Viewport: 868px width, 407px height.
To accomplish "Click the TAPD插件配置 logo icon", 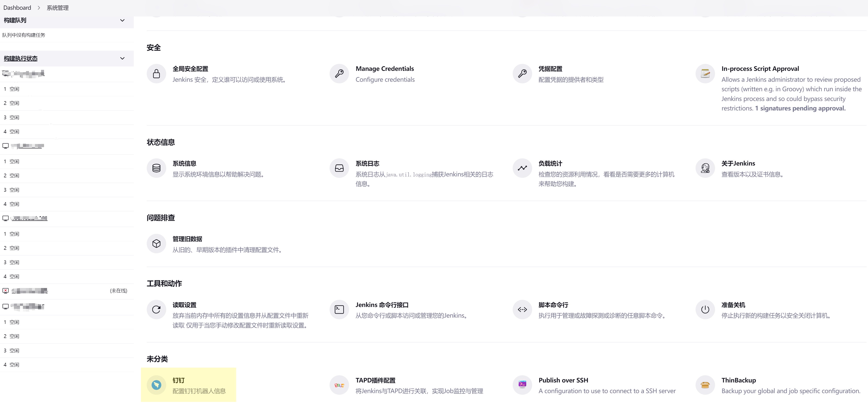I will (x=339, y=385).
